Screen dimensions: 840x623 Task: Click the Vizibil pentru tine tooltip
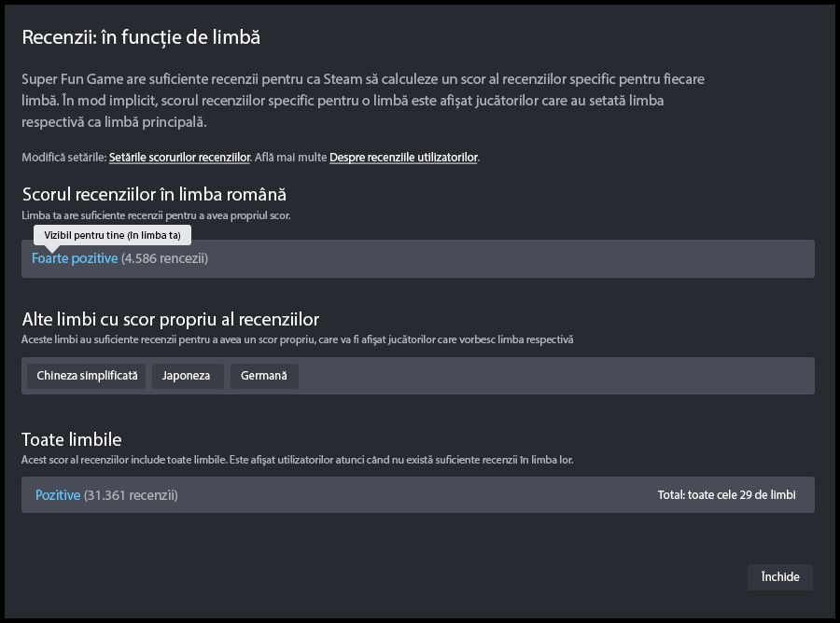112,235
